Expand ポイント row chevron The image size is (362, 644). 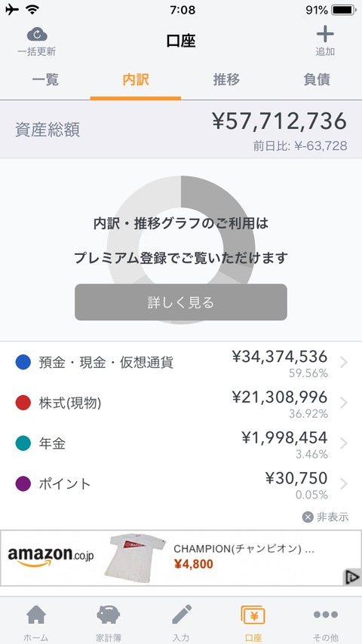[x=344, y=484]
